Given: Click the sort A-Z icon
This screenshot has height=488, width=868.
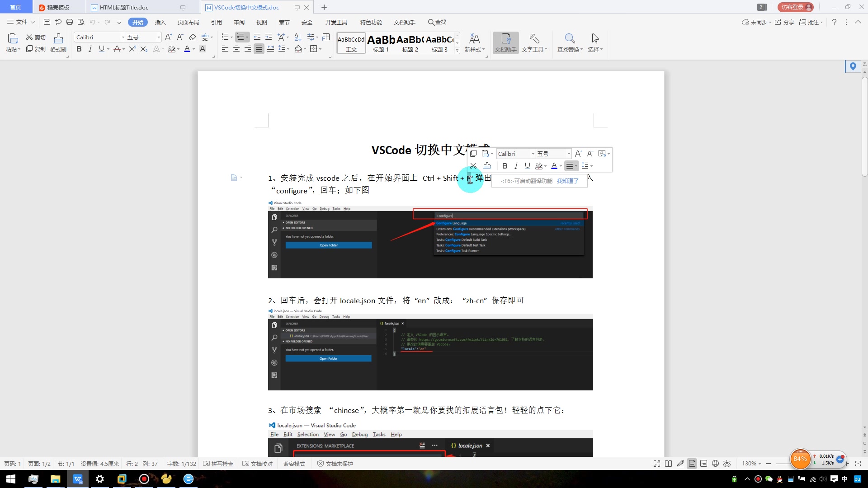Looking at the screenshot, I should coord(297,37).
